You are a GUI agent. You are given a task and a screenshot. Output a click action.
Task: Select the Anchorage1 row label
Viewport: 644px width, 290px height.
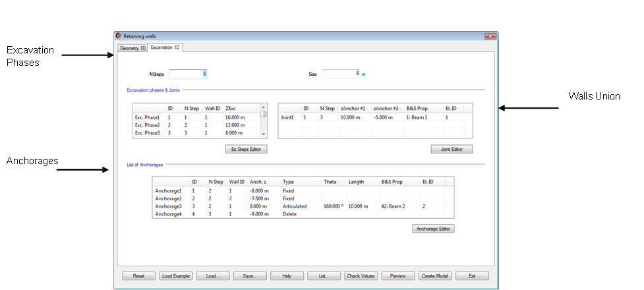pyautogui.click(x=168, y=191)
